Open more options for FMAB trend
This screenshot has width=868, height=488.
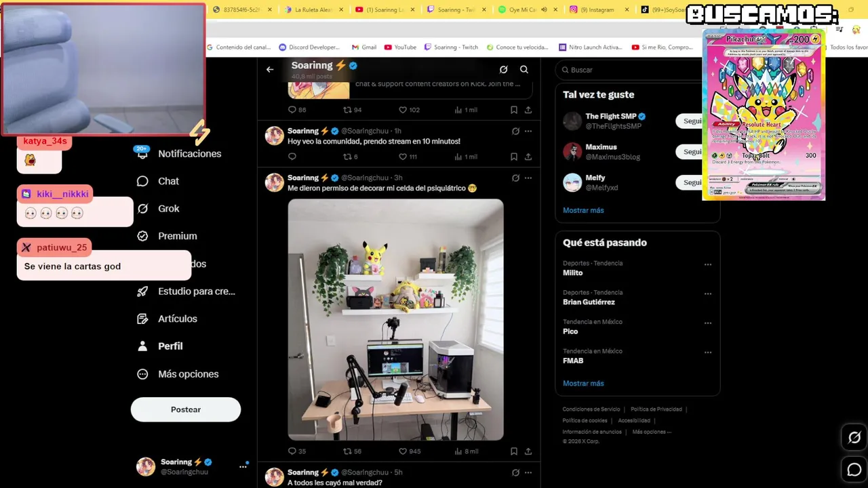708,352
